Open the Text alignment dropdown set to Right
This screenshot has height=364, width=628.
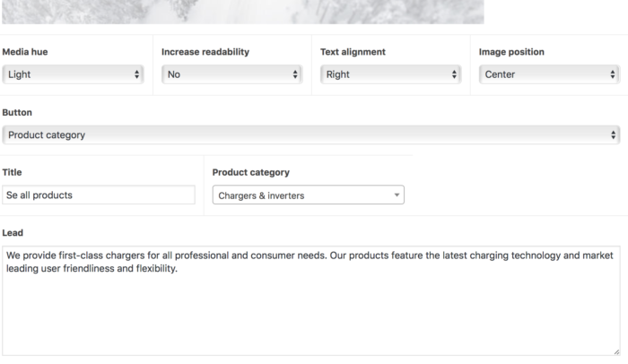(389, 74)
